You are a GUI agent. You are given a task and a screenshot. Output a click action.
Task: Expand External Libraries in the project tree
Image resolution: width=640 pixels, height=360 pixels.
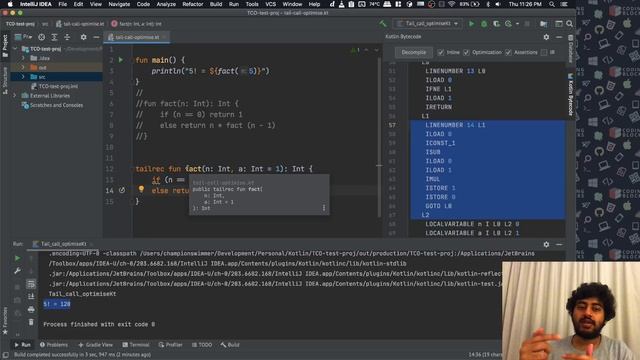(16, 96)
